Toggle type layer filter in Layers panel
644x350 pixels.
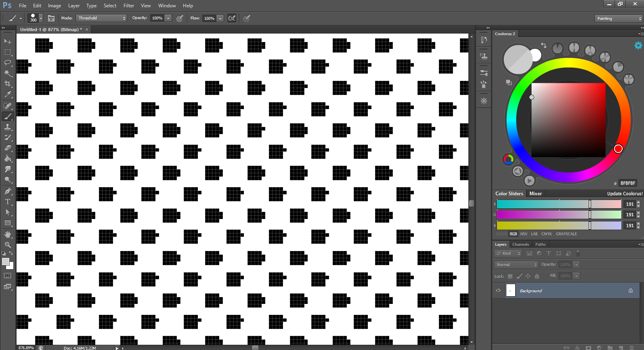point(549,253)
